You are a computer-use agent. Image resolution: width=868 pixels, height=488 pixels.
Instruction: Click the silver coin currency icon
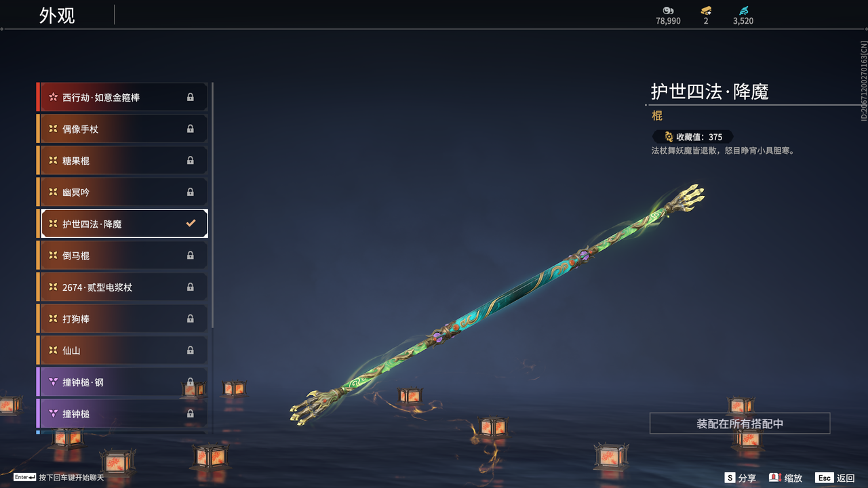(668, 10)
